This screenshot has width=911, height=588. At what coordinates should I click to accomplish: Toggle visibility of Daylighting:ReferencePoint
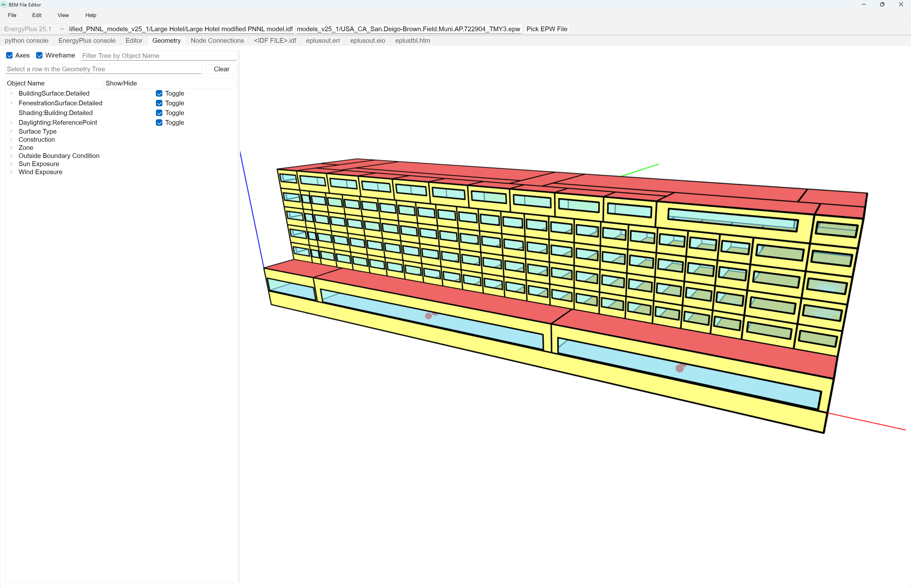159,122
